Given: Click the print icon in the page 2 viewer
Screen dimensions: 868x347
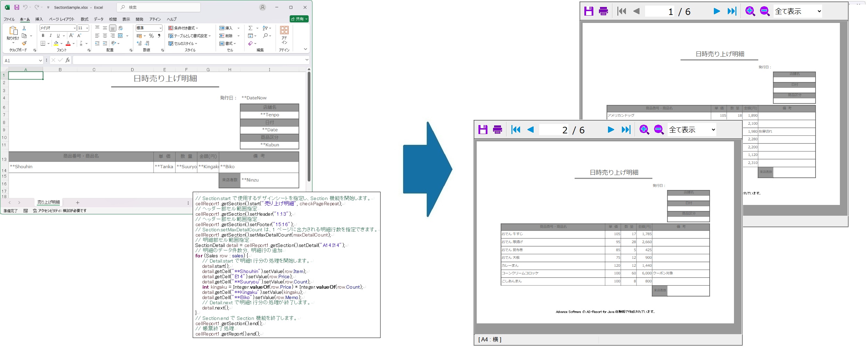Looking at the screenshot, I should pyautogui.click(x=497, y=130).
